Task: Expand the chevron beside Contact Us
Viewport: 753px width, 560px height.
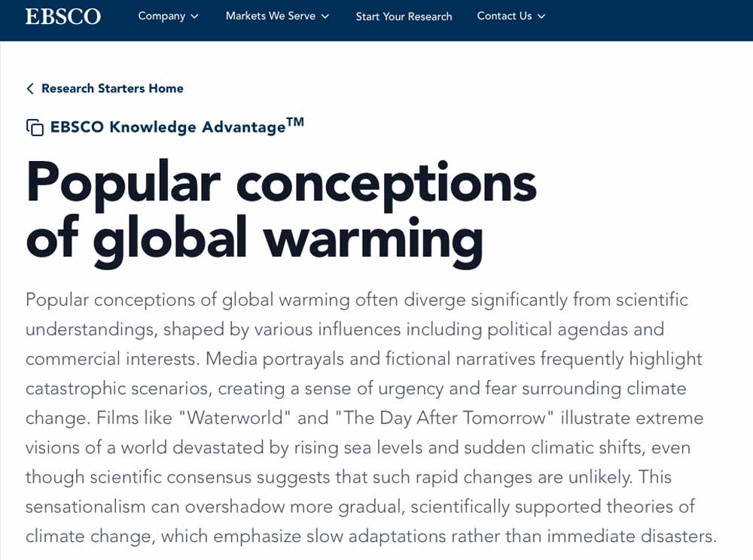Action: pos(541,17)
